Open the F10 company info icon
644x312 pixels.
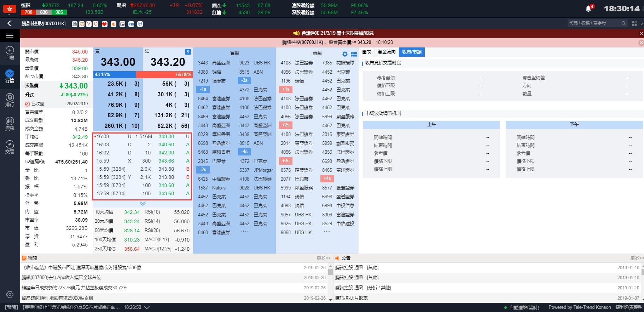click(131, 24)
